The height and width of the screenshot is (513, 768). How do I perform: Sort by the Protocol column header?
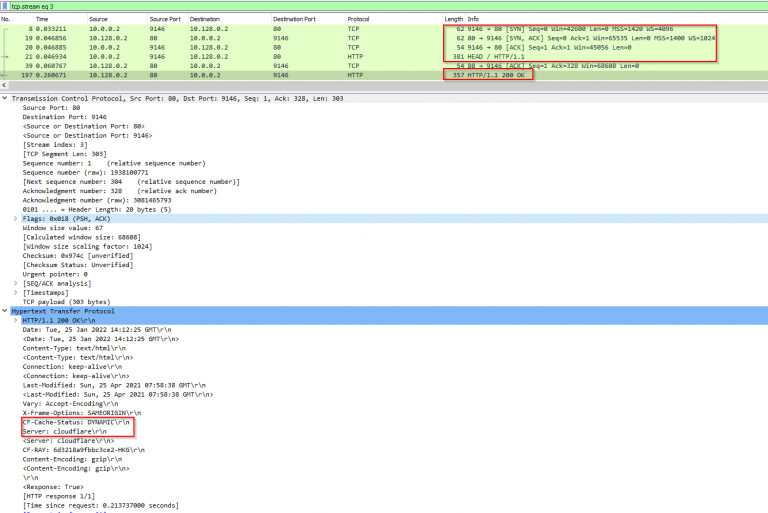tap(358, 19)
